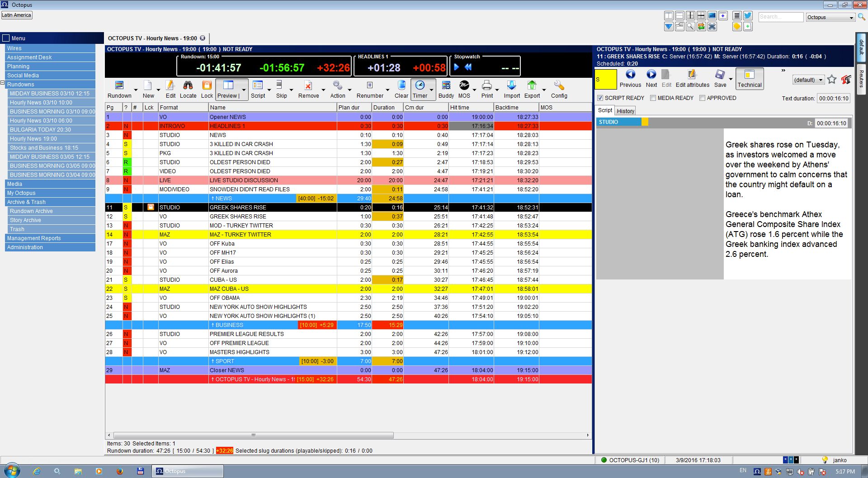The image size is (868, 478).
Task: Open the (default) dropdown in the script panel
Action: [x=808, y=80]
